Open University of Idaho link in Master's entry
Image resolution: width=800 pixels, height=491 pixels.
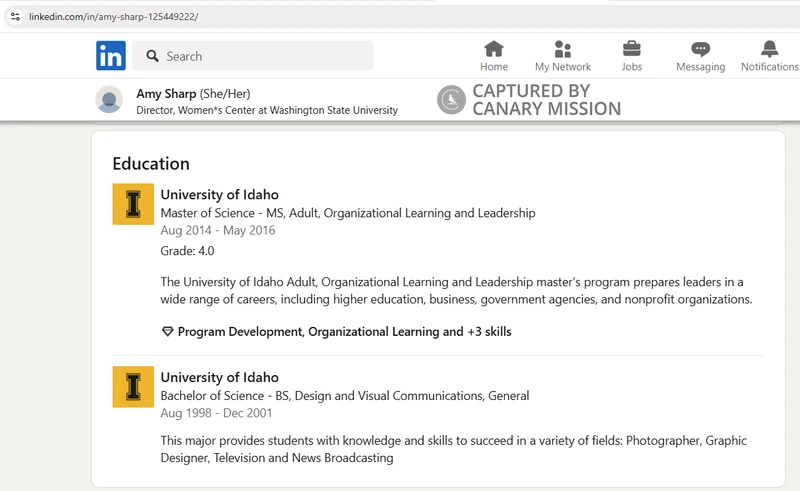pyautogui.click(x=219, y=194)
